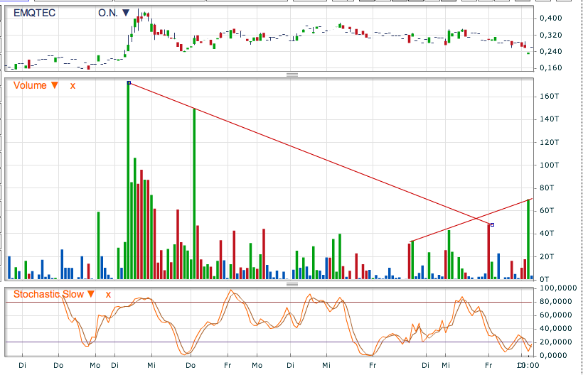Click the 80T volume axis value
The height and width of the screenshot is (375, 588).
[x=547, y=188]
